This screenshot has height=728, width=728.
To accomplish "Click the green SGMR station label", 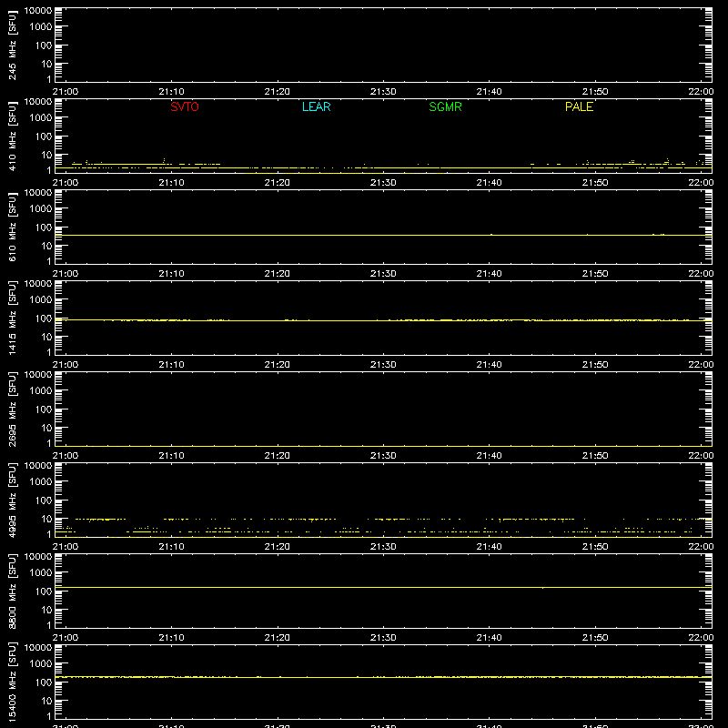I will click(445, 106).
